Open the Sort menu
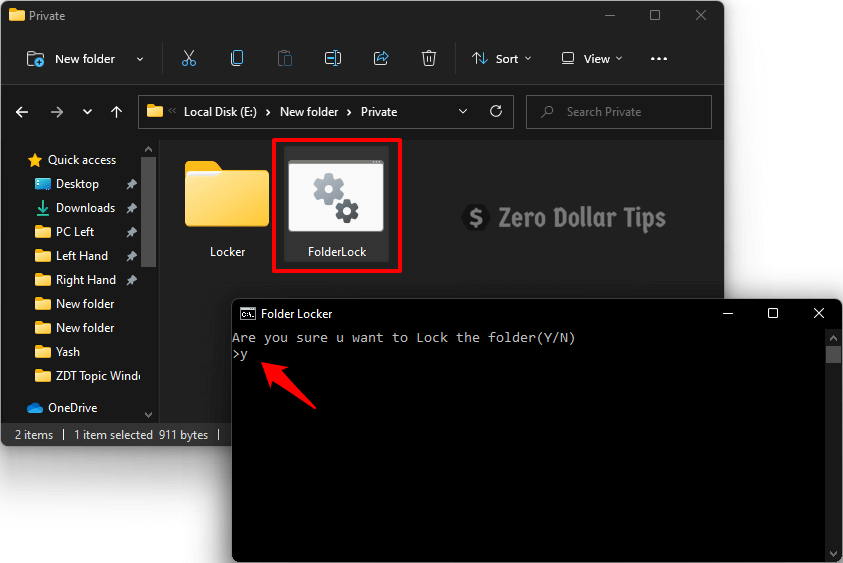Screen dimensions: 843x563 coord(502,59)
